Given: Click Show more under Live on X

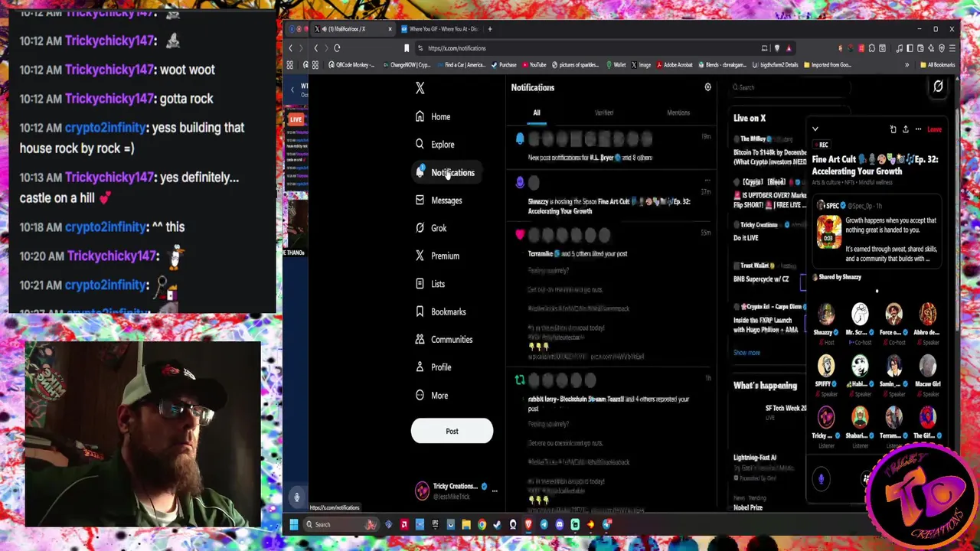Looking at the screenshot, I should pyautogui.click(x=746, y=353).
